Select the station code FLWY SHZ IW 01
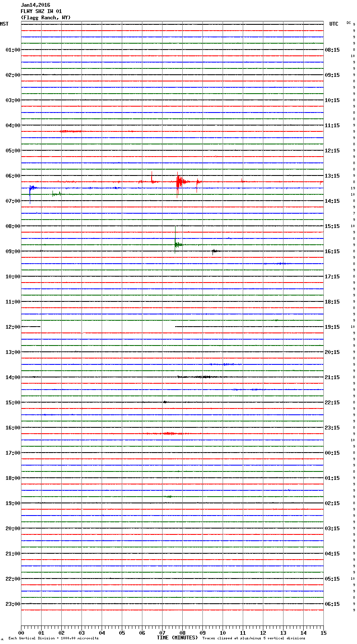 tap(41, 11)
